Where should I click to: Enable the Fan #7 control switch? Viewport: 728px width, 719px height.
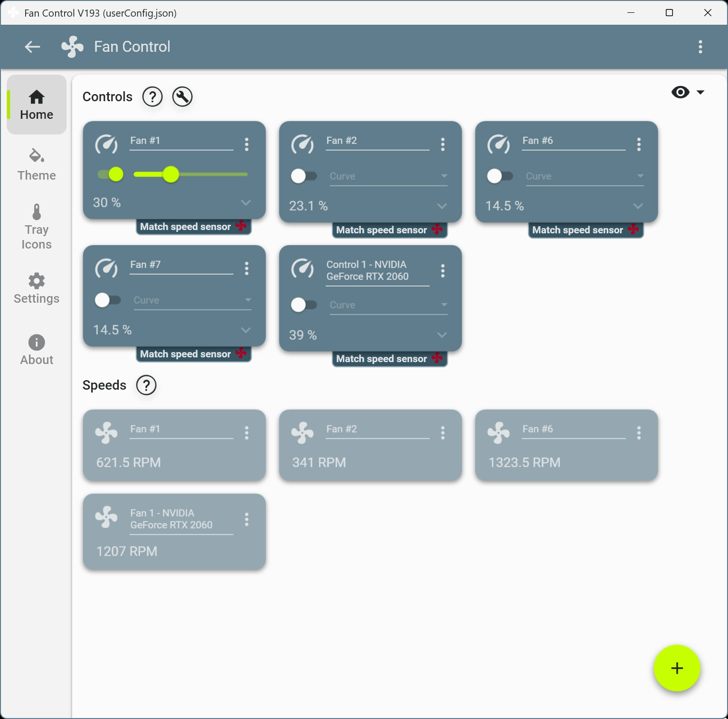click(107, 300)
